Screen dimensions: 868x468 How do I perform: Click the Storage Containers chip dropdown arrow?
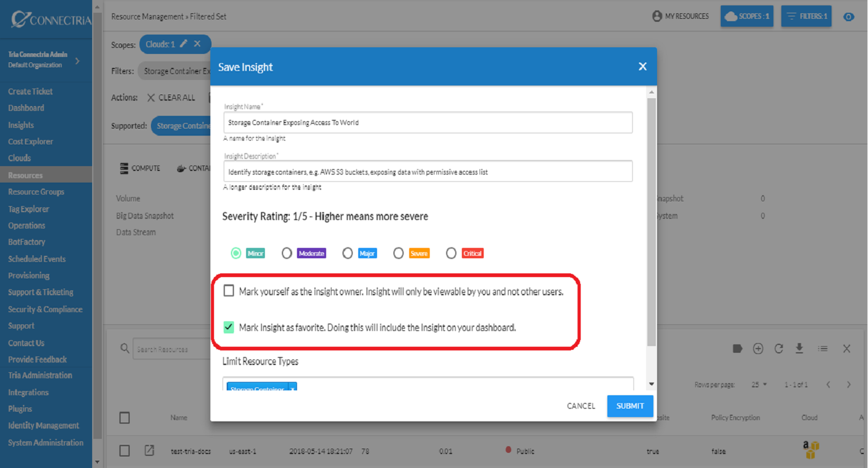point(292,389)
